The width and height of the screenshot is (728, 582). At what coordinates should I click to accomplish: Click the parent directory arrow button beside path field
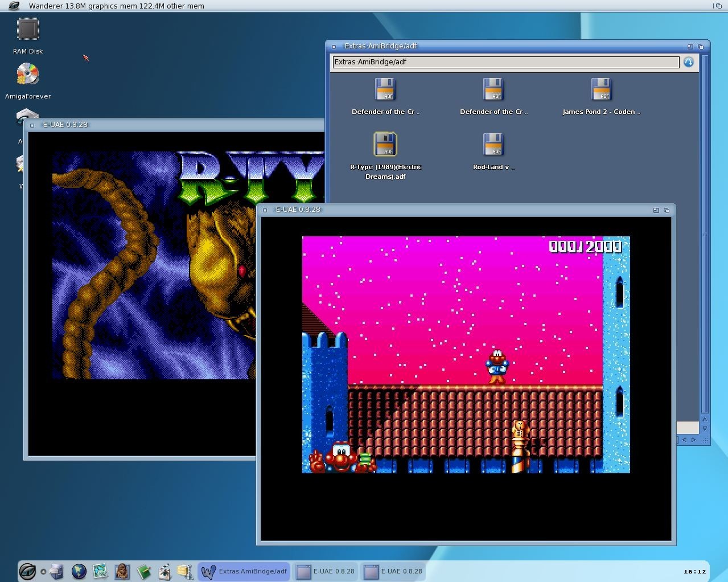pos(689,62)
